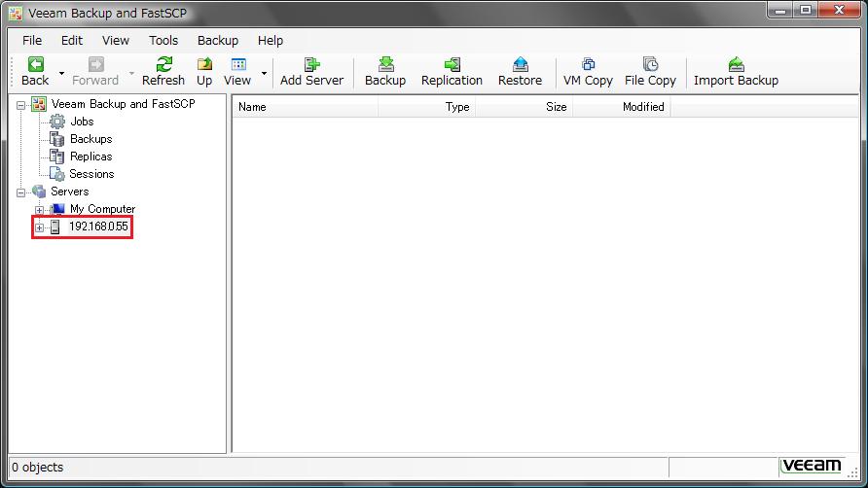
Task: Select the Servers tree item label
Action: (70, 192)
